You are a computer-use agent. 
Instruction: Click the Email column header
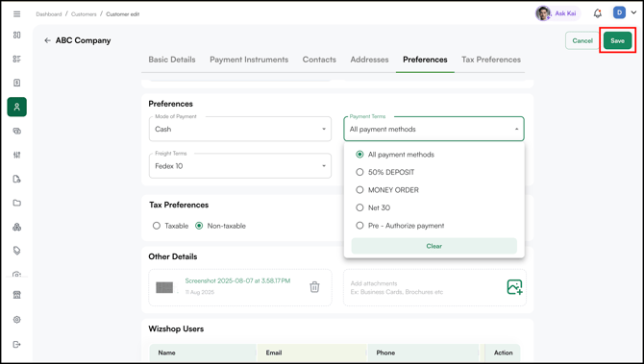pyautogui.click(x=274, y=352)
